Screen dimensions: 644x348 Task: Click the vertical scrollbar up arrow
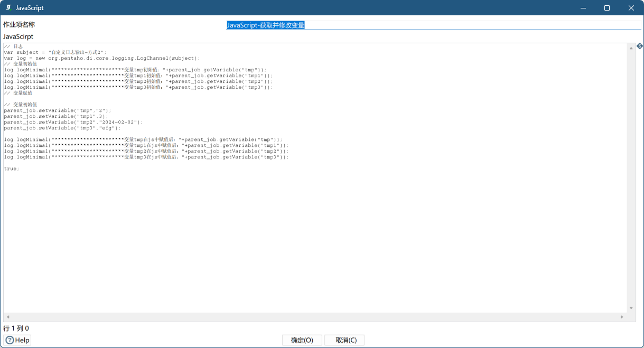631,48
